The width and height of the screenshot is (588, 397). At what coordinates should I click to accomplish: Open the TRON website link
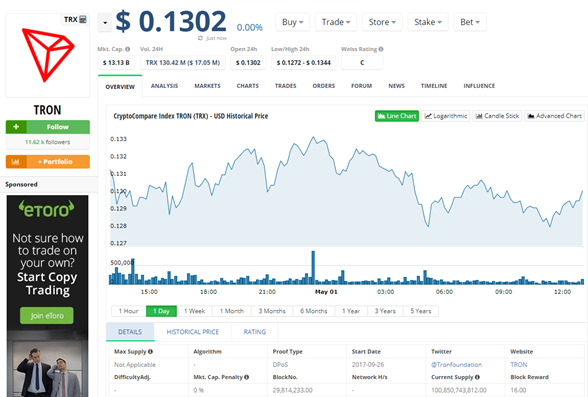(x=519, y=364)
